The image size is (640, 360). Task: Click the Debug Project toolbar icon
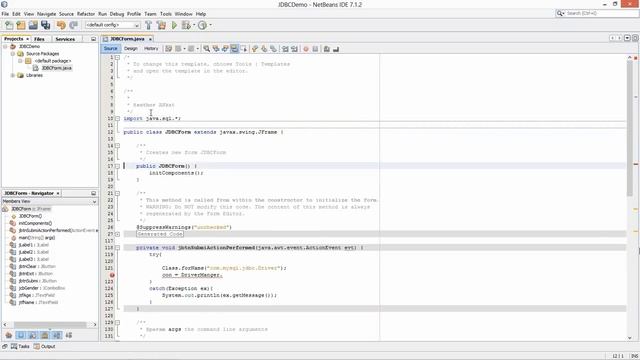tap(186, 25)
